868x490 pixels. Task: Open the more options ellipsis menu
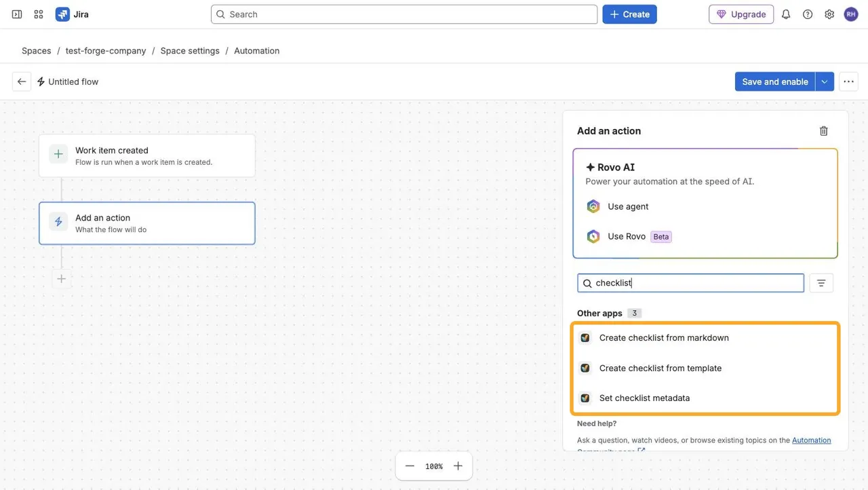[848, 81]
